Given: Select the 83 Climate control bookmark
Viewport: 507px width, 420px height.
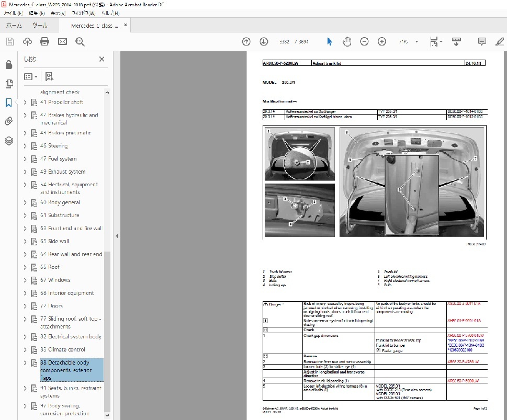Looking at the screenshot, I should (x=63, y=349).
